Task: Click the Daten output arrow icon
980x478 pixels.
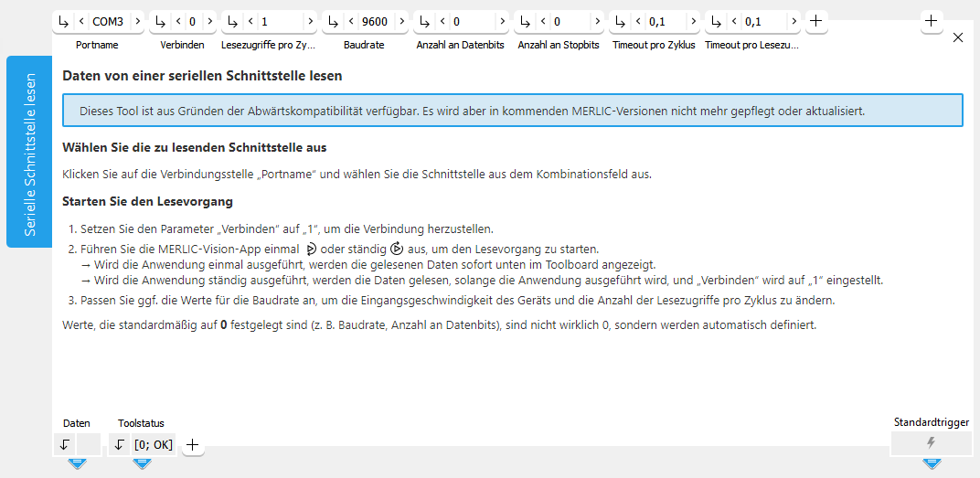Action: [64, 445]
